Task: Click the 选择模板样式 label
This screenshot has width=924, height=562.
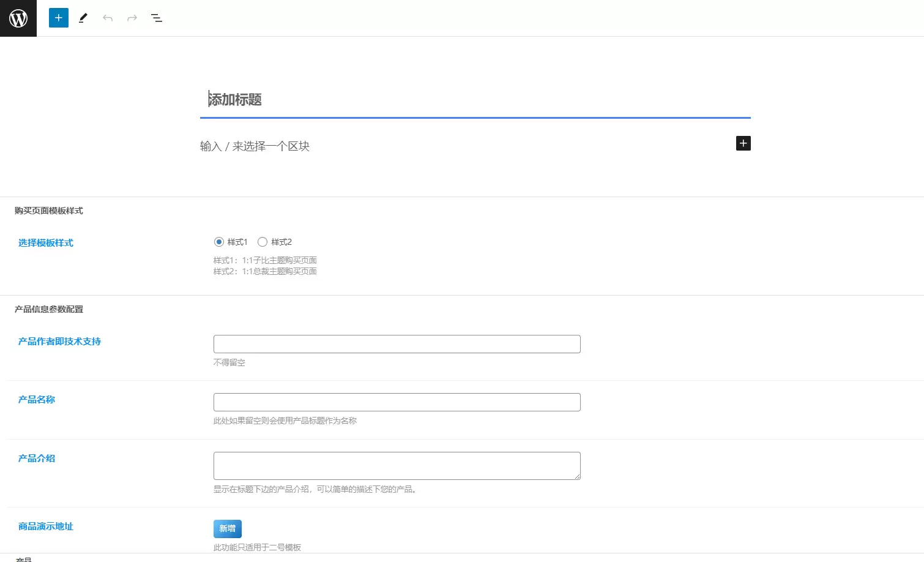Action: pos(46,243)
